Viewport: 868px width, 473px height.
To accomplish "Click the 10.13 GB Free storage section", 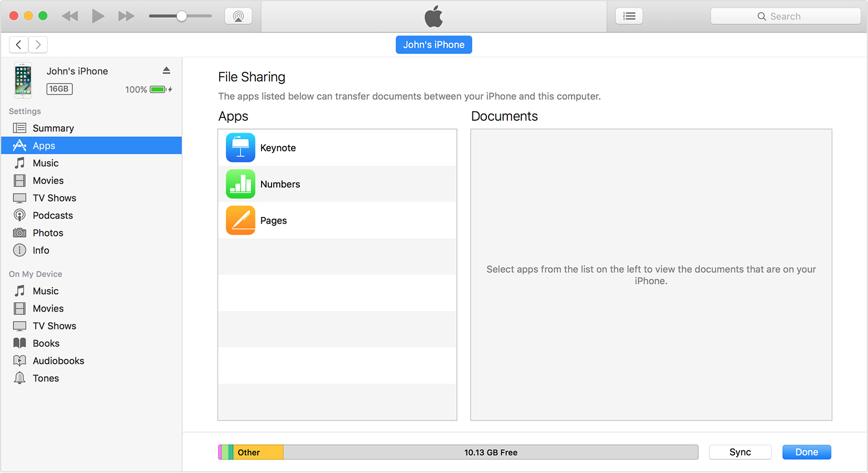I will click(x=491, y=452).
